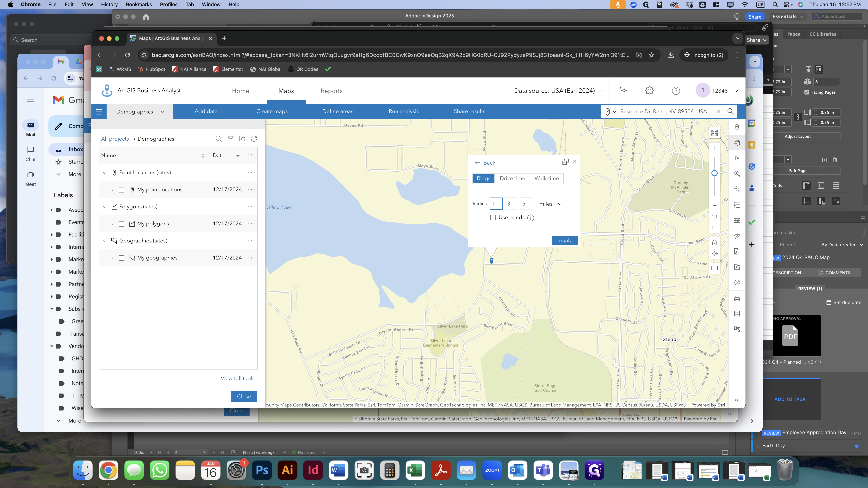The height and width of the screenshot is (488, 868).
Task: Click the PDF export icon in map toolbar
Action: [737, 251]
